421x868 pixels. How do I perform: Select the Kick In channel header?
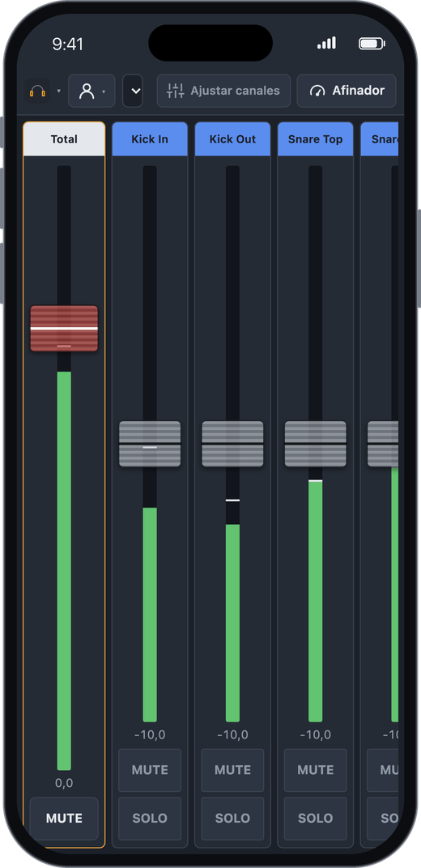pos(150,139)
